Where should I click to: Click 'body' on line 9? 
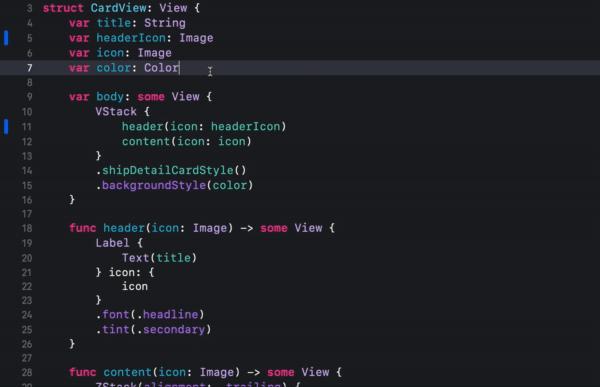110,96
